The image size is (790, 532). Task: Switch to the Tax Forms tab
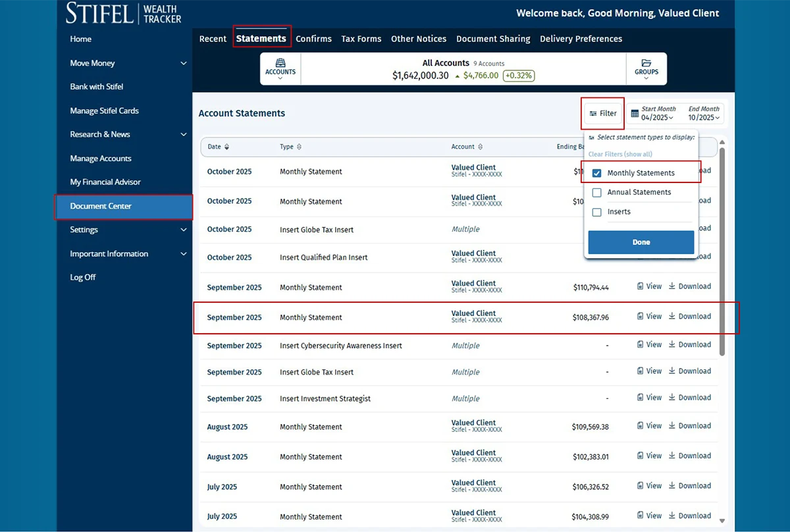(x=361, y=39)
